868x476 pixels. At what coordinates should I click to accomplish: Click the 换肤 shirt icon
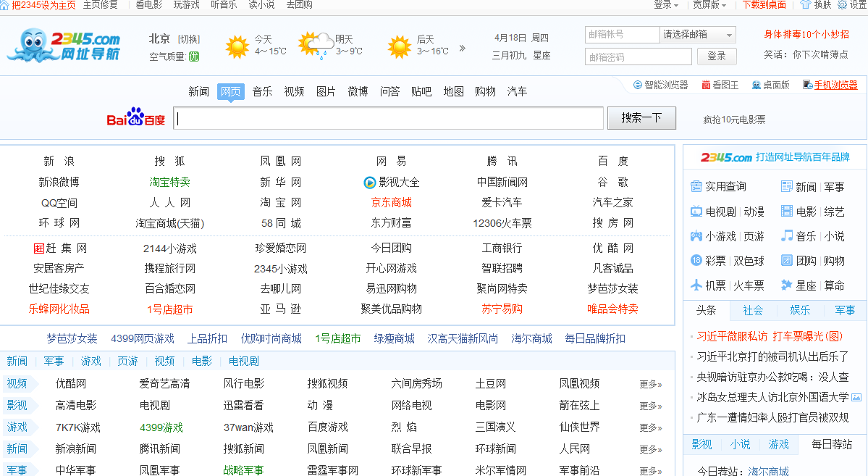tap(806, 5)
